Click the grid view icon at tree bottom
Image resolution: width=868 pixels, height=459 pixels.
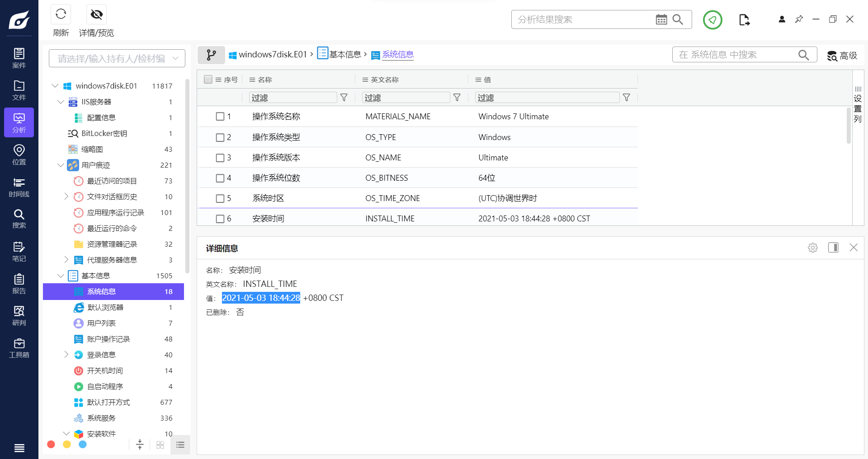point(160,445)
